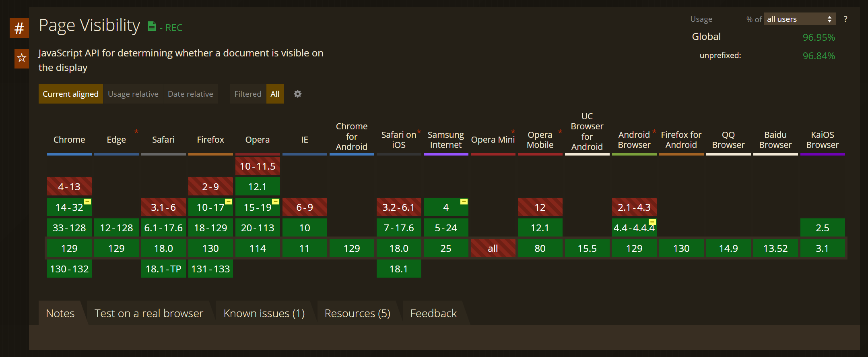Click the KaiOS Browser column header
Image resolution: width=868 pixels, height=357 pixels.
pyautogui.click(x=823, y=139)
